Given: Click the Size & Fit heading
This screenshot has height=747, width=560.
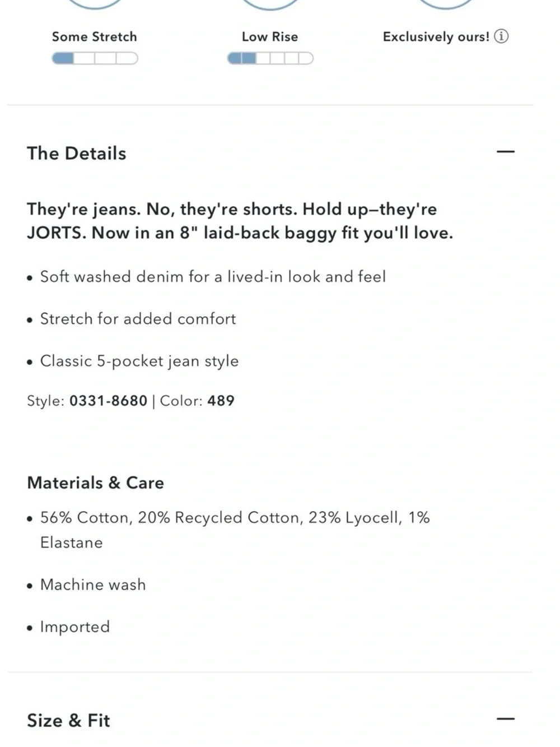Looking at the screenshot, I should pos(68,720).
